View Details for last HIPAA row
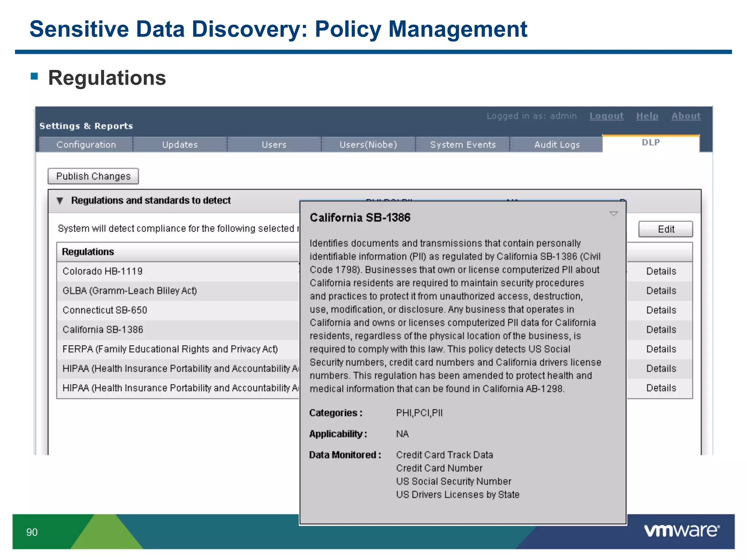Image resolution: width=747 pixels, height=560 pixels. point(661,388)
